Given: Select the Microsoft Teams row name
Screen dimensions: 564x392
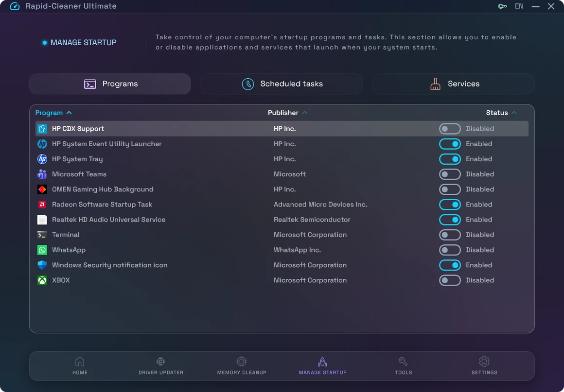Looking at the screenshot, I should tap(79, 174).
